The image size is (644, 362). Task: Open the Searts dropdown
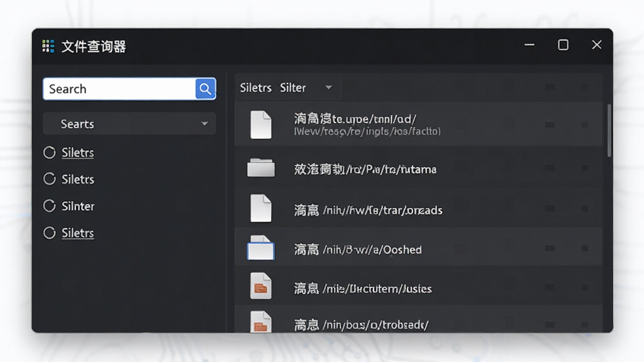130,124
